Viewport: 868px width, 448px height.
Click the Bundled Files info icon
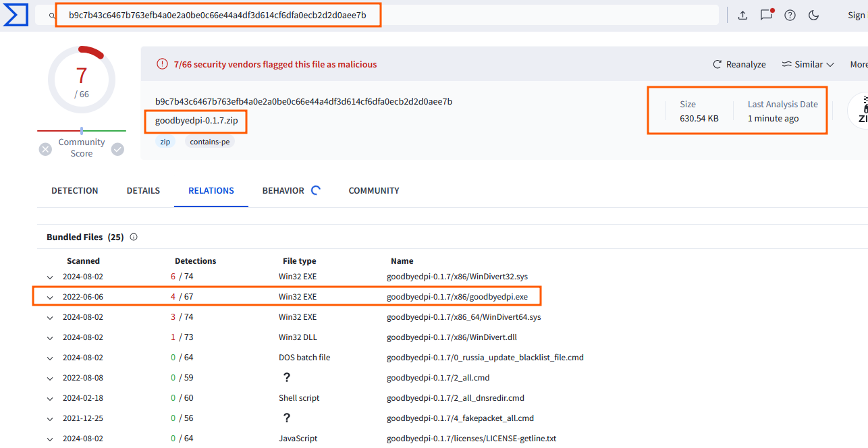[x=134, y=237]
